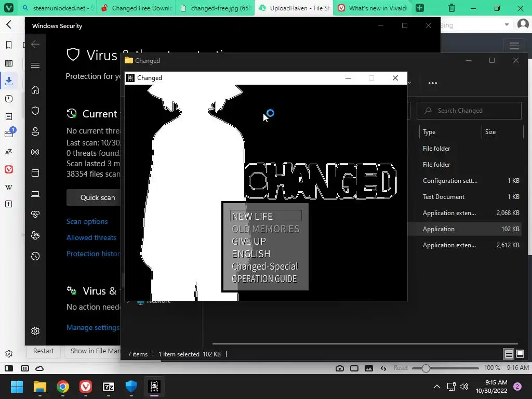Open Vivaldi Bookmarks panel icon
This screenshot has height=399, width=532.
pos(9,45)
